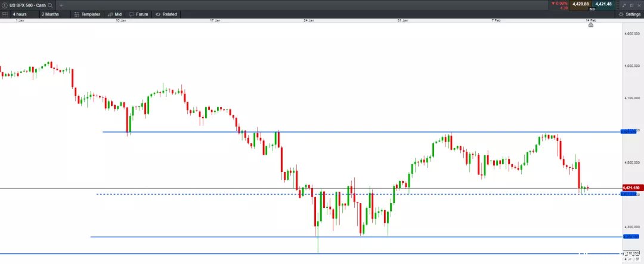This screenshot has height=264, width=644.
Task: Add a new chart tab with plus
Action: [x=61, y=5]
